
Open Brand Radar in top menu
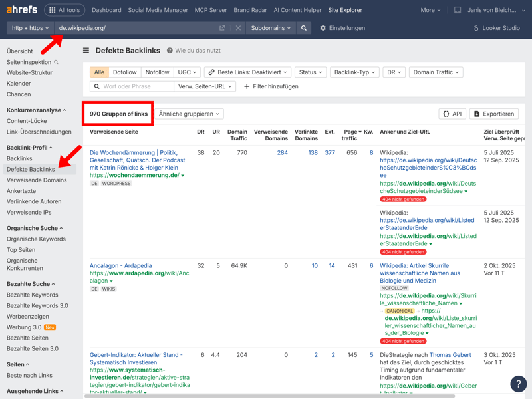pyautogui.click(x=250, y=10)
